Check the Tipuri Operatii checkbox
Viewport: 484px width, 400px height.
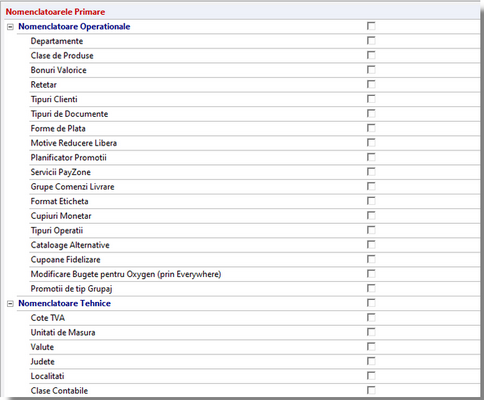click(371, 230)
